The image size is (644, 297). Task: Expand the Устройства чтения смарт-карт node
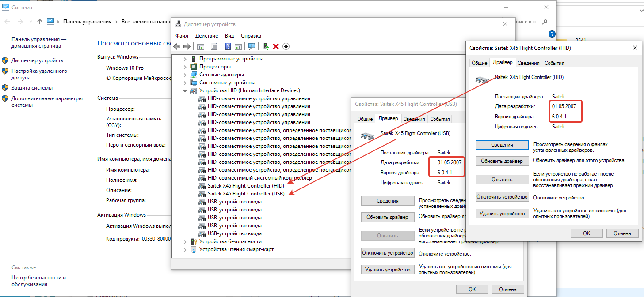tap(185, 249)
